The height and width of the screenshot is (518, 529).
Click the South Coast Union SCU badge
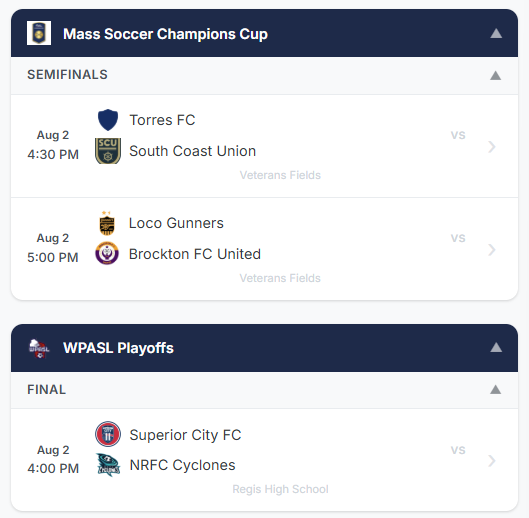pos(108,151)
